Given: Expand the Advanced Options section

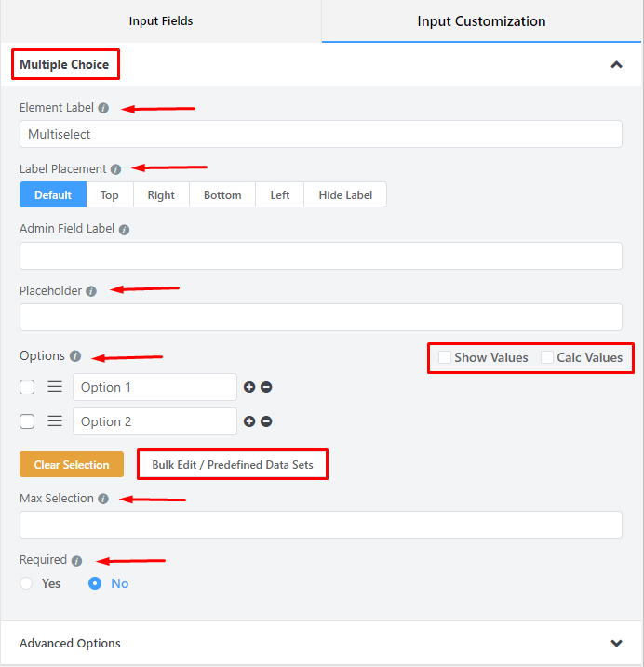Looking at the screenshot, I should pos(615,644).
